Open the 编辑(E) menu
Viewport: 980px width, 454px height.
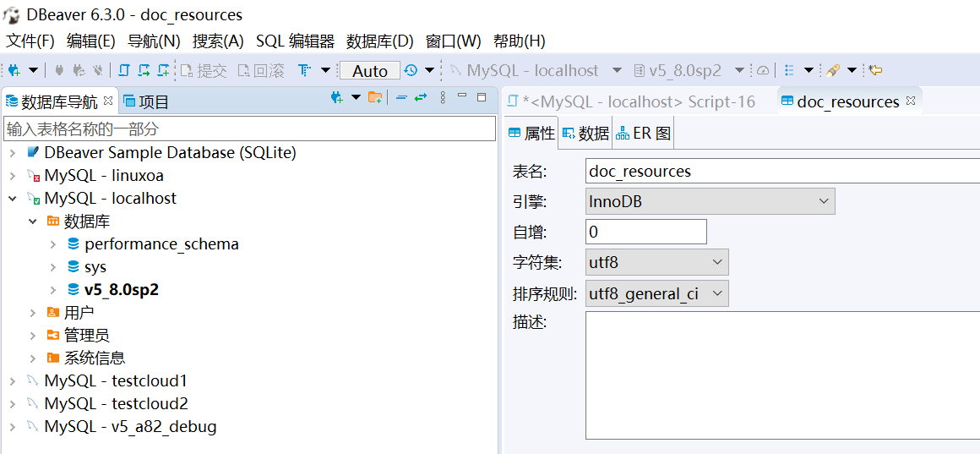click(91, 41)
